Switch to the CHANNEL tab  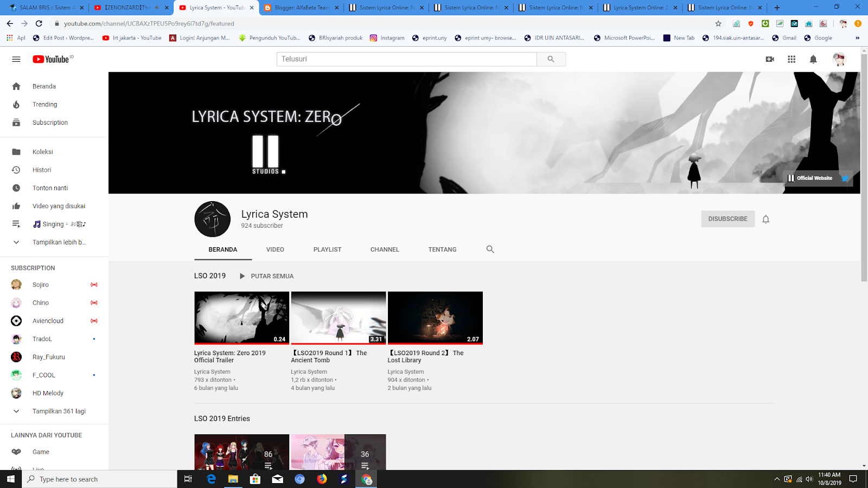[385, 249]
